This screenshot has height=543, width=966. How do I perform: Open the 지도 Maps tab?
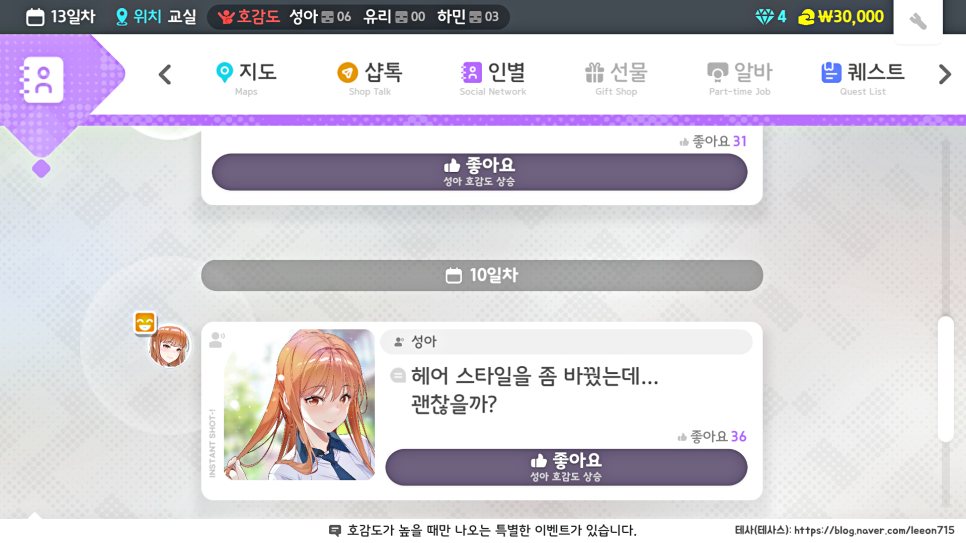pos(246,79)
